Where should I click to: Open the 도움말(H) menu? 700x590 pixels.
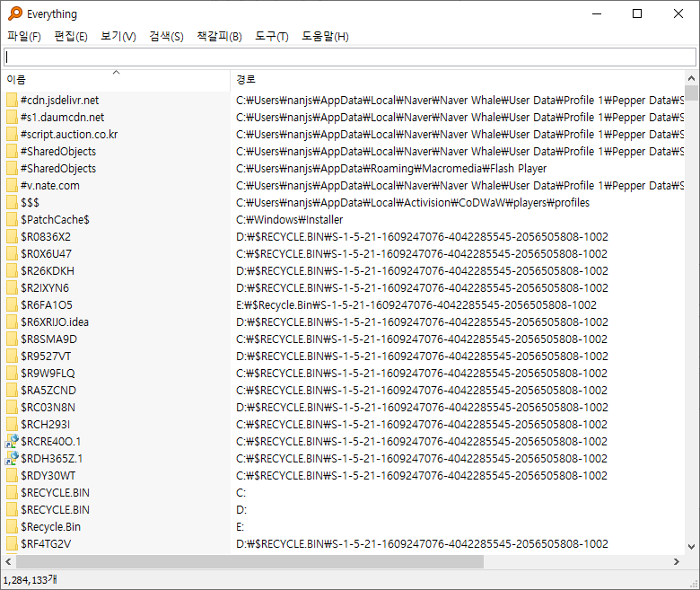coord(325,37)
